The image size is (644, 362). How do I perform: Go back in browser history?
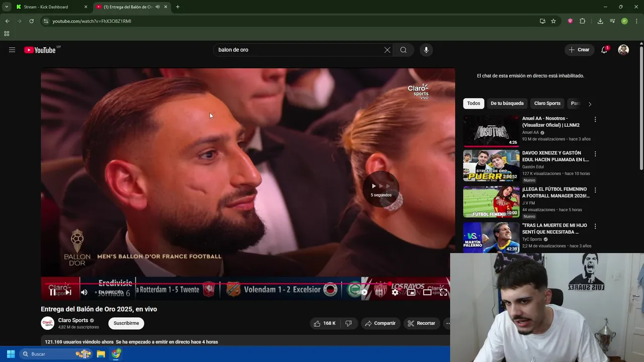pyautogui.click(x=7, y=21)
